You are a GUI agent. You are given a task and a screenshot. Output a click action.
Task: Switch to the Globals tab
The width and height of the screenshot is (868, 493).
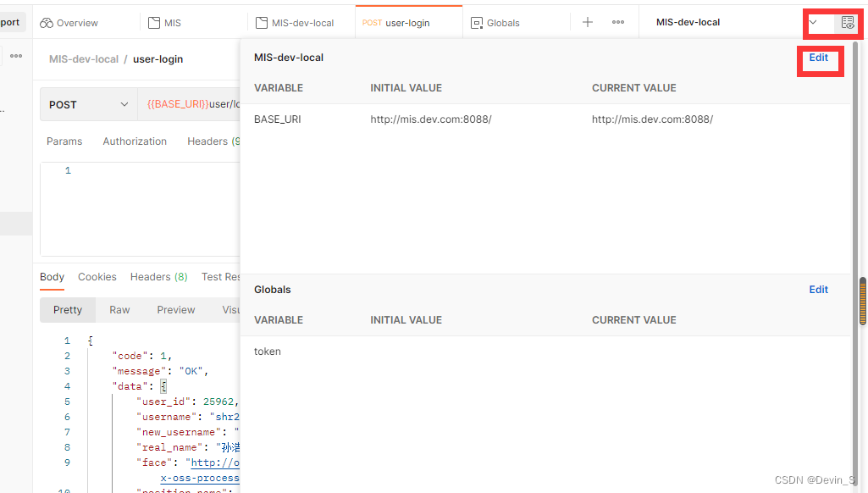pyautogui.click(x=495, y=23)
